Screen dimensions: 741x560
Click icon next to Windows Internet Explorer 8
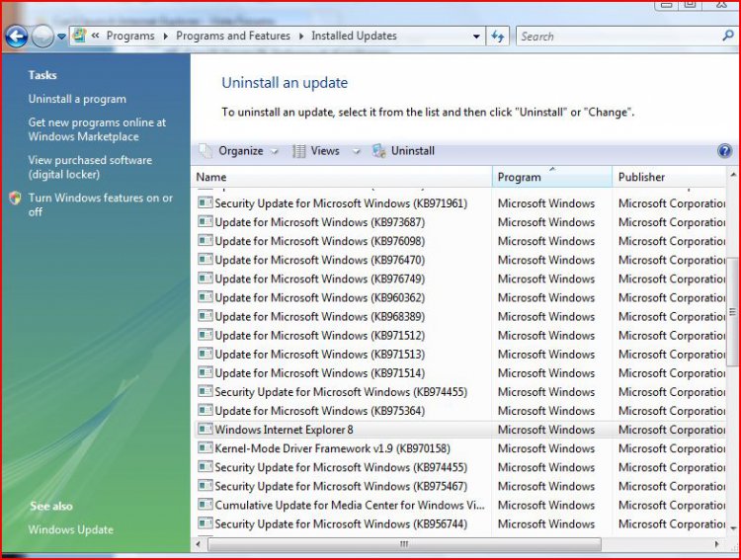click(x=206, y=429)
